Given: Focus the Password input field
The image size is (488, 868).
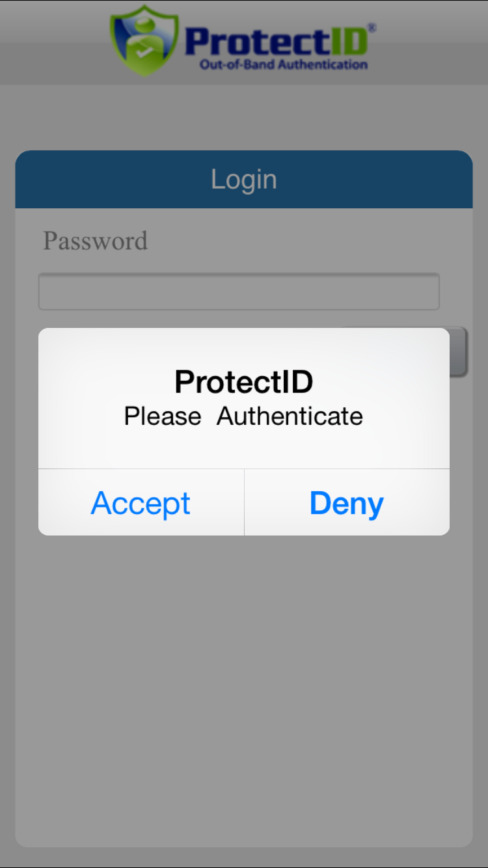Looking at the screenshot, I should (x=239, y=292).
